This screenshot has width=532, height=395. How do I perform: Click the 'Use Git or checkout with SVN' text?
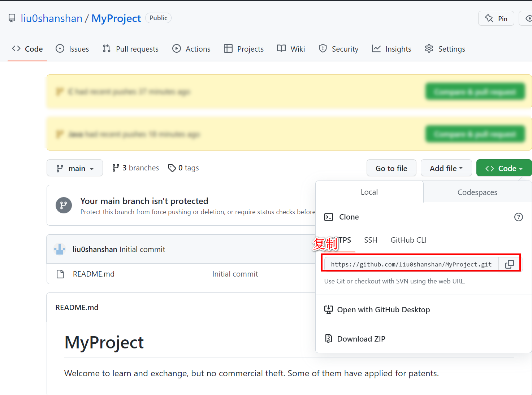point(394,281)
